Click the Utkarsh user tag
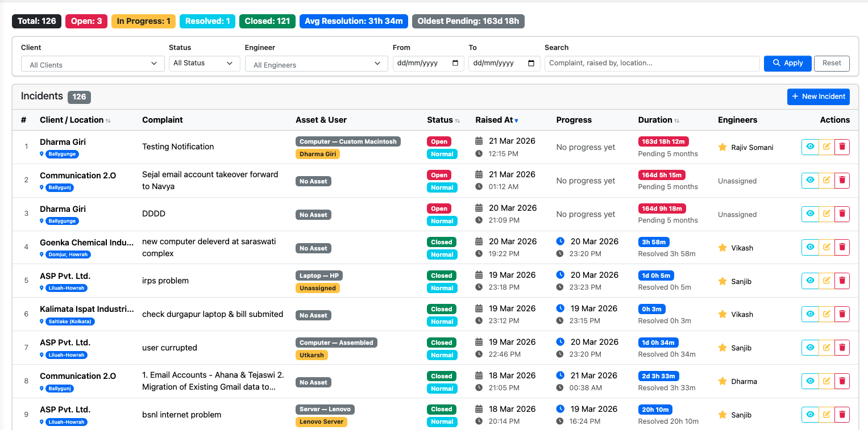 coord(312,355)
